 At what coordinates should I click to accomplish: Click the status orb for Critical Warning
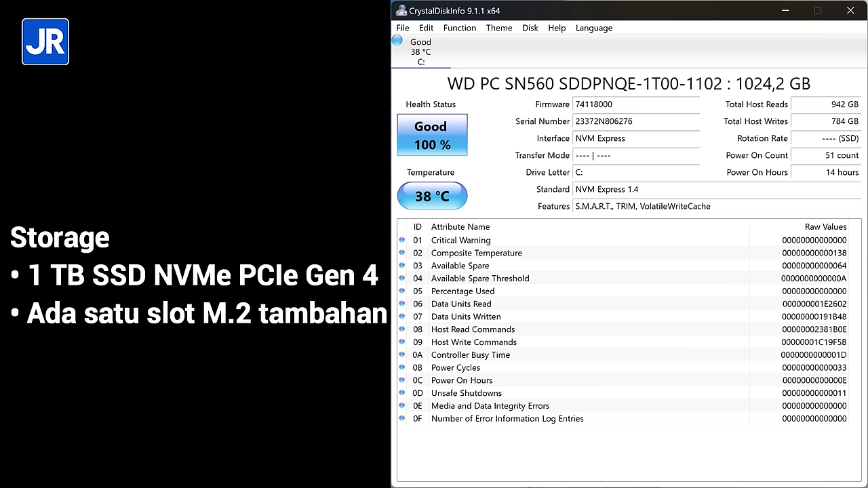[402, 240]
